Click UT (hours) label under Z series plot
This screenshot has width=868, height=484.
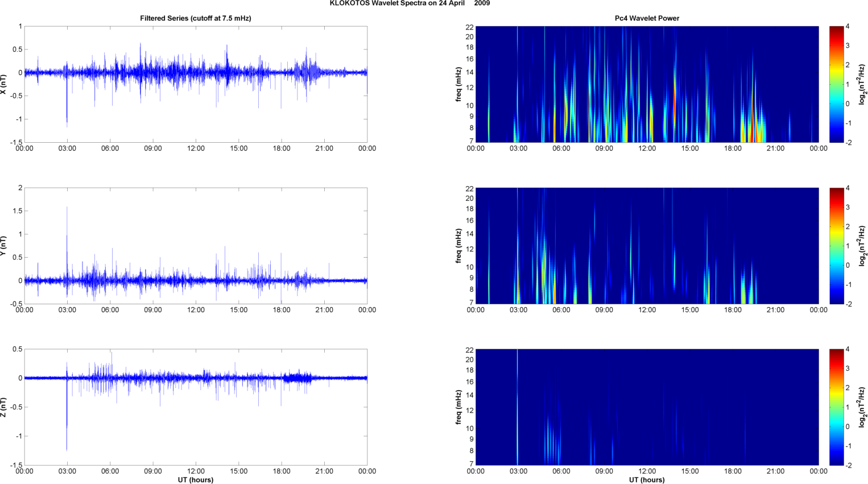[x=196, y=479]
